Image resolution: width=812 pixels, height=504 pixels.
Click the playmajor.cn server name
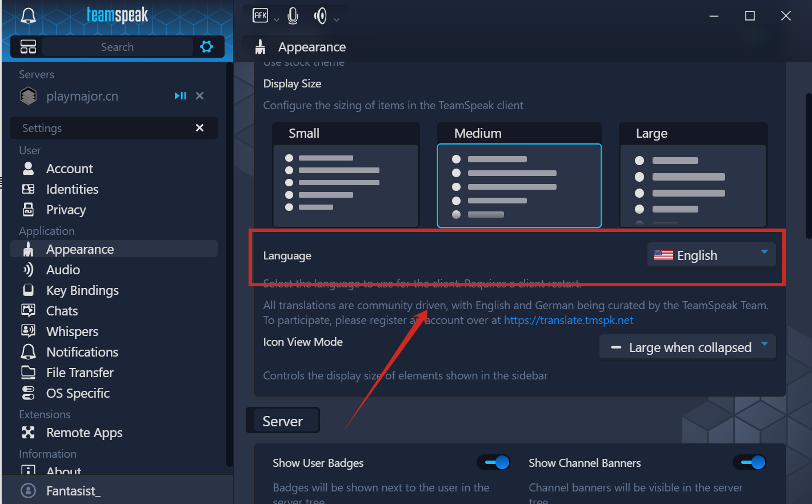pos(82,96)
